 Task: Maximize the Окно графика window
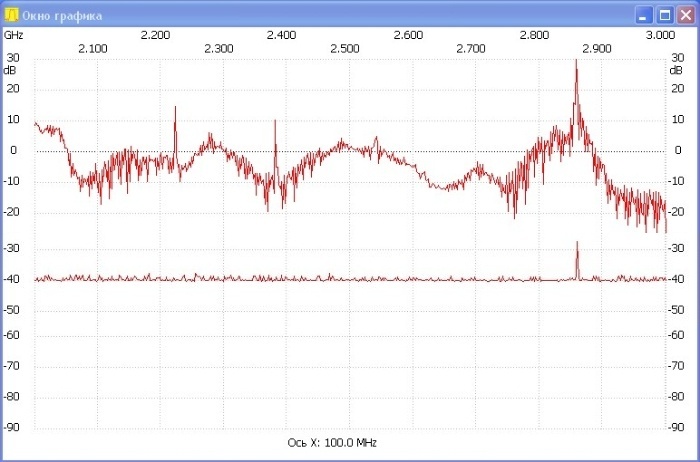665,16
